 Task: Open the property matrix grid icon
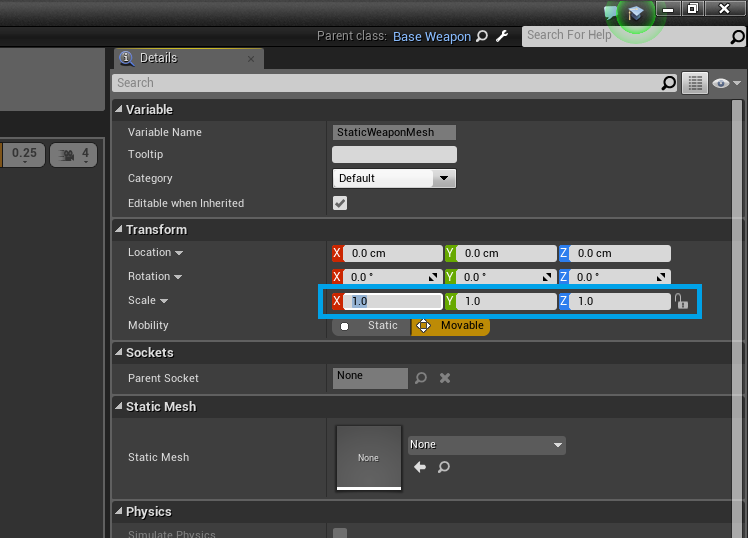[x=695, y=83]
